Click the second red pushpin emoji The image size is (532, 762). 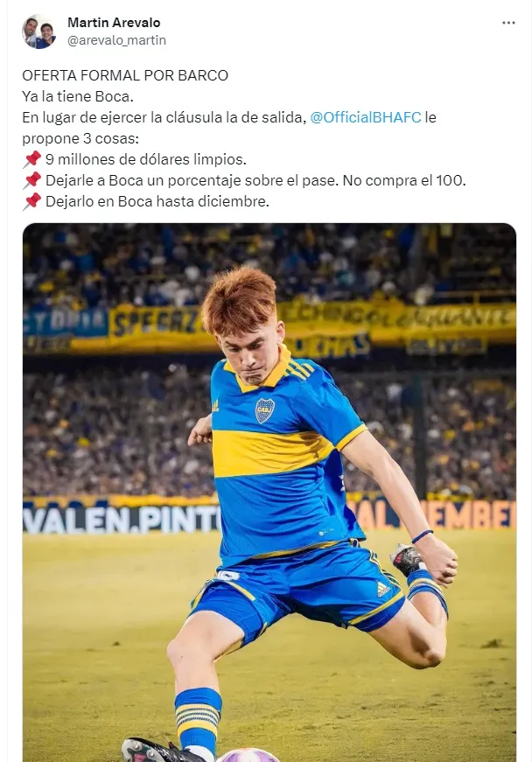32,180
